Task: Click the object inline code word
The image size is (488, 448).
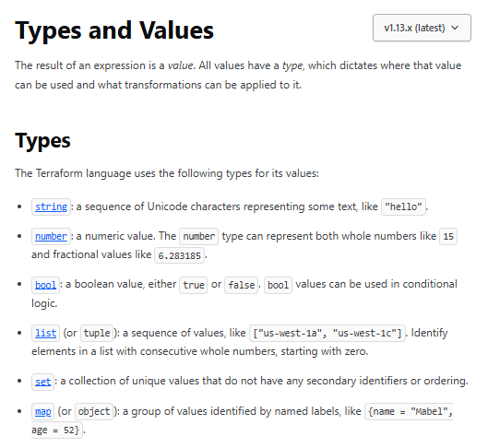Action: (x=94, y=412)
